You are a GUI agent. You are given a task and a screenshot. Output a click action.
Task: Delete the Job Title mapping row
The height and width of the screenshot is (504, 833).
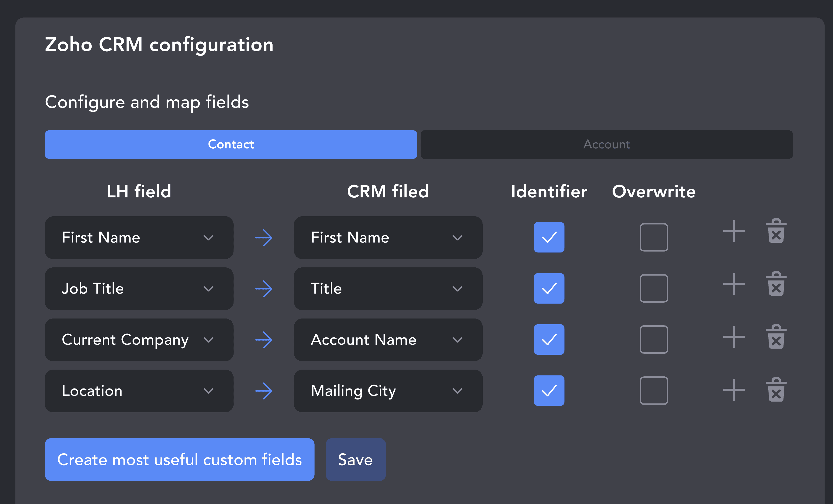(776, 283)
